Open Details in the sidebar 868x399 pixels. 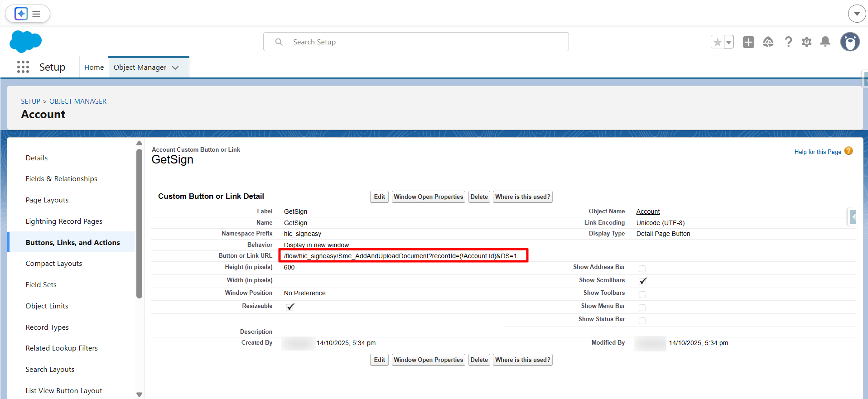coord(37,158)
